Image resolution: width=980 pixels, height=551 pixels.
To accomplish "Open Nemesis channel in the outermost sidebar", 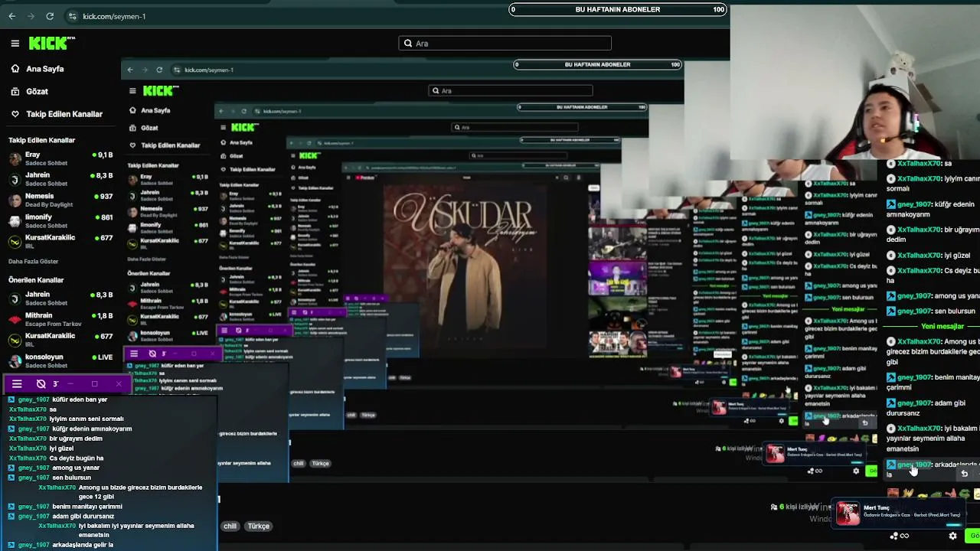I will pos(60,200).
